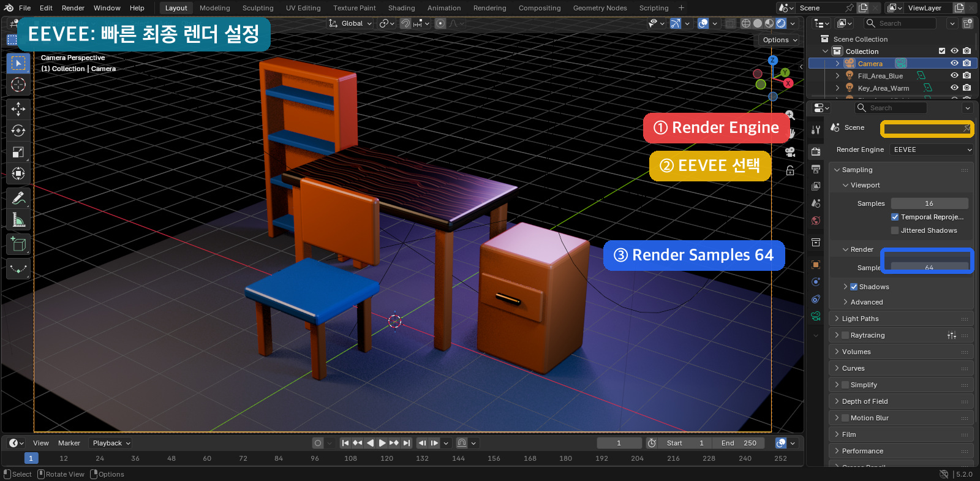This screenshot has width=980, height=481.
Task: Jump to the timeline end frame button
Action: tap(406, 443)
